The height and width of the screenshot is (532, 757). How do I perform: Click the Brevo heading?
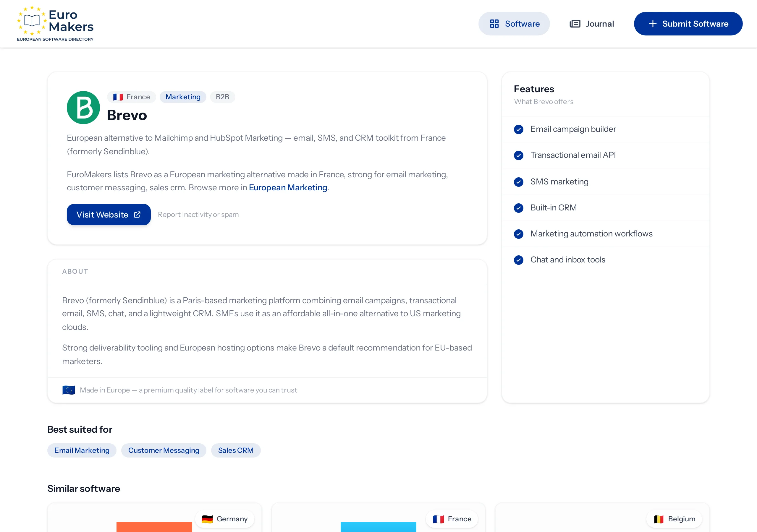[x=127, y=115]
